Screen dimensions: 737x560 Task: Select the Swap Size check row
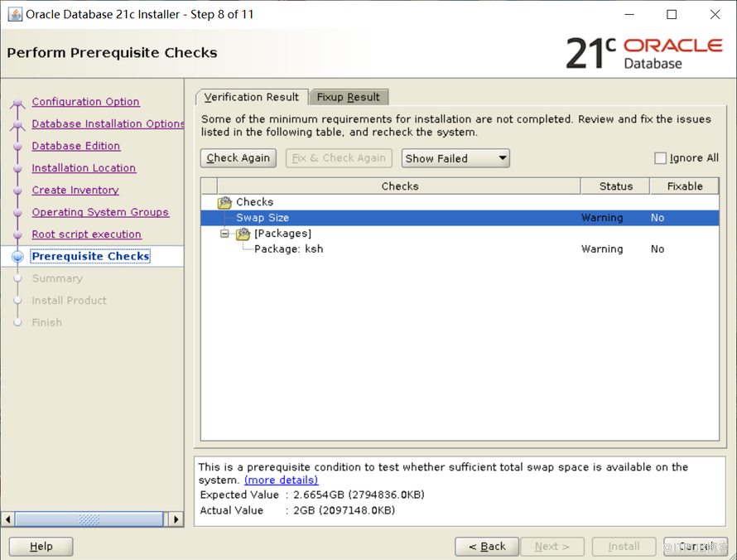[x=460, y=218]
